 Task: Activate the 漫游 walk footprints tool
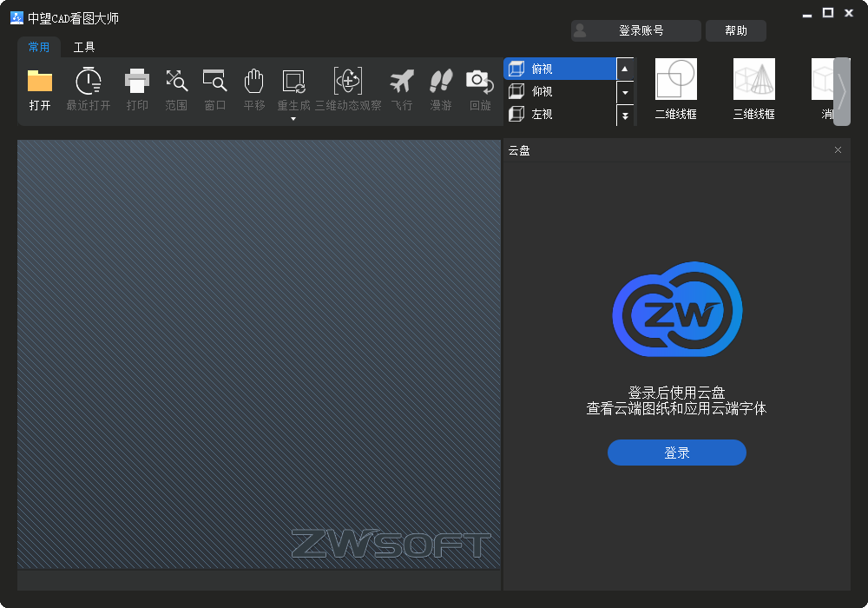pos(441,83)
